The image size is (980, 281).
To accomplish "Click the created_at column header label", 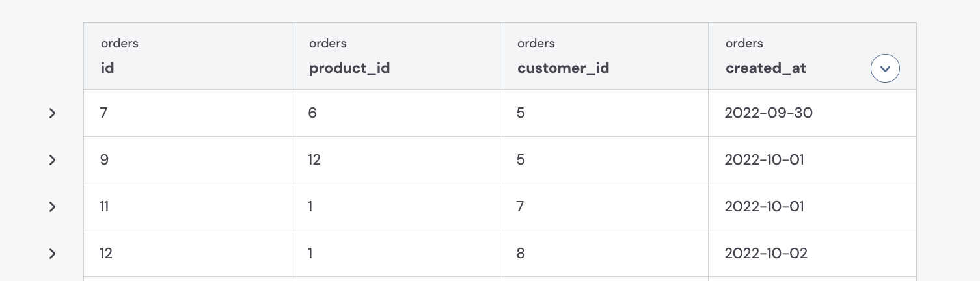I will pyautogui.click(x=766, y=68).
